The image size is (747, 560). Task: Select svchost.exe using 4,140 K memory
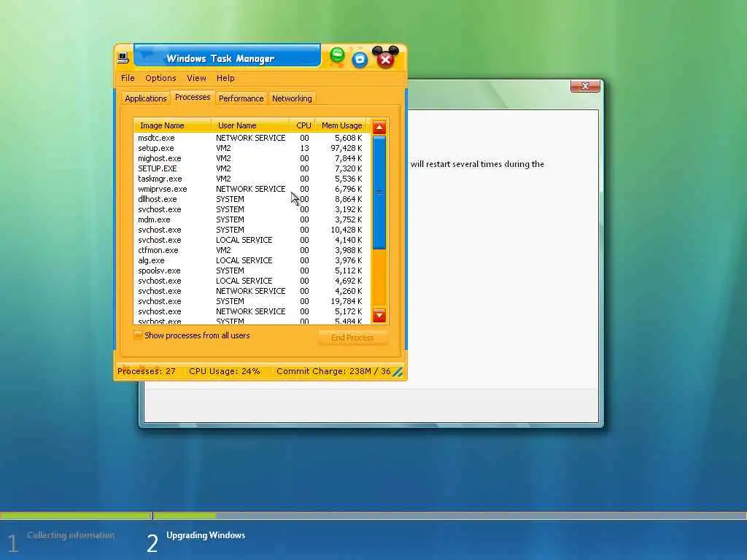pos(252,240)
